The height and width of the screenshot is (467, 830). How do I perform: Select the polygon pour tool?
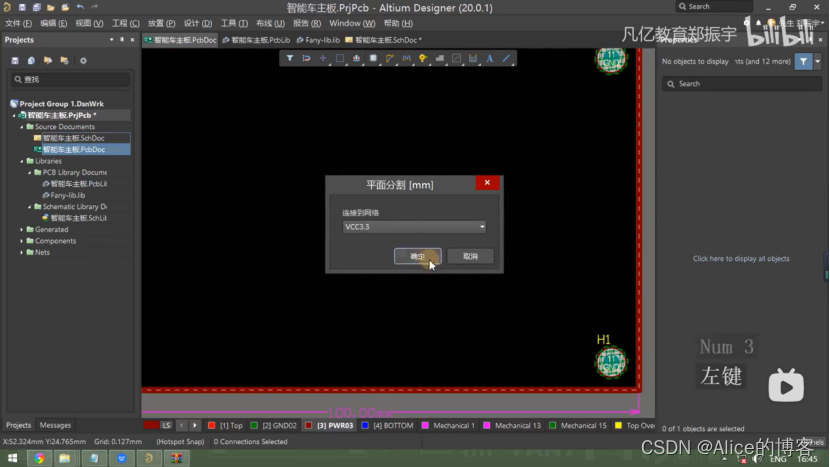click(440, 58)
